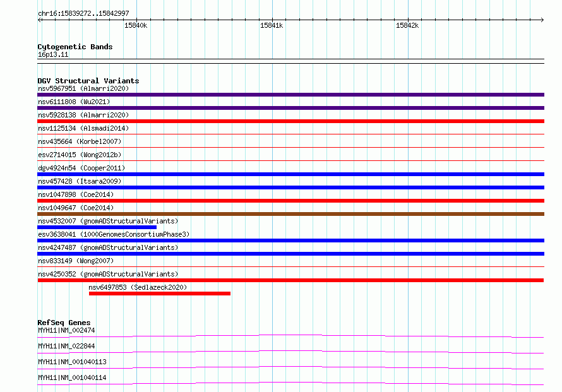Click the Cytogenetic Bands track title

click(x=75, y=47)
